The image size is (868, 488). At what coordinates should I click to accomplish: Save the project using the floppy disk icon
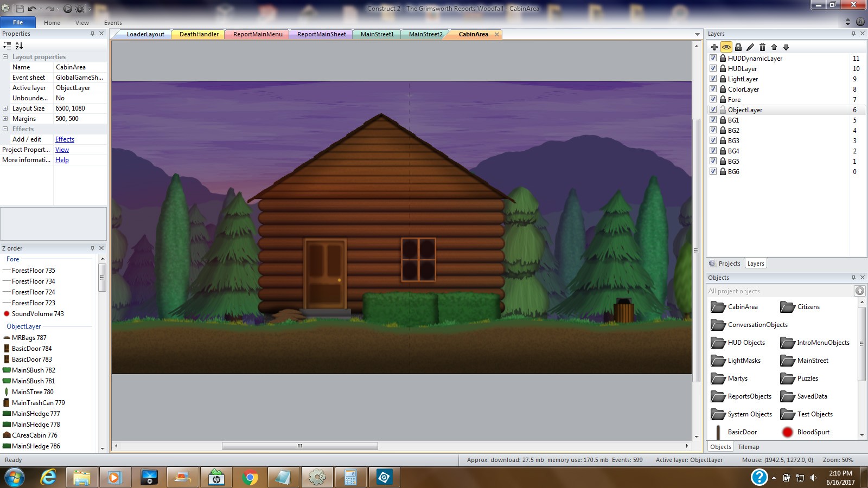coord(20,9)
